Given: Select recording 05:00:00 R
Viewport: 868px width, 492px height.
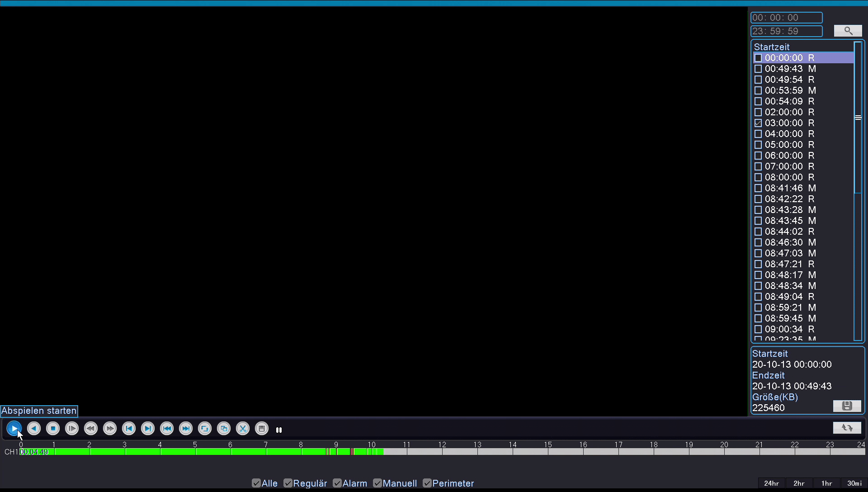Looking at the screenshot, I should point(803,145).
